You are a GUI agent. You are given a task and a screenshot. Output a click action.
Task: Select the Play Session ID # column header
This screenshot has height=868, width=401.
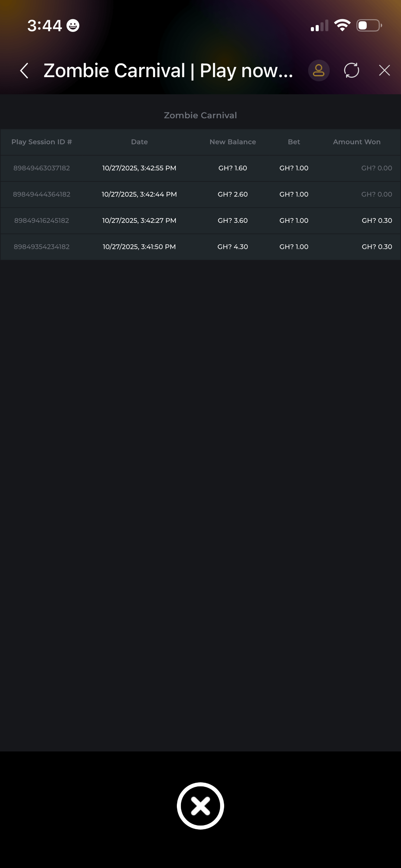[41, 142]
